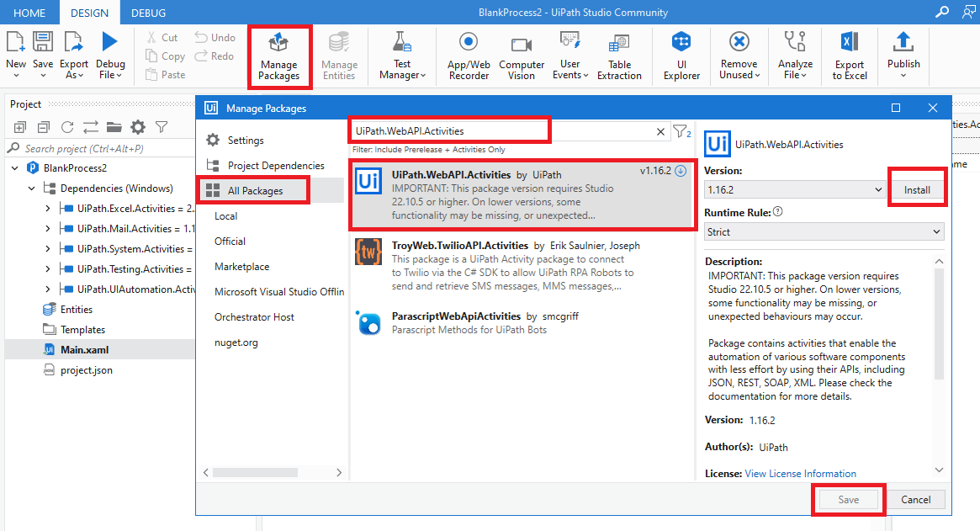Switch to the DEBUG tab
Image resolution: width=980 pixels, height=531 pixels.
pos(148,13)
